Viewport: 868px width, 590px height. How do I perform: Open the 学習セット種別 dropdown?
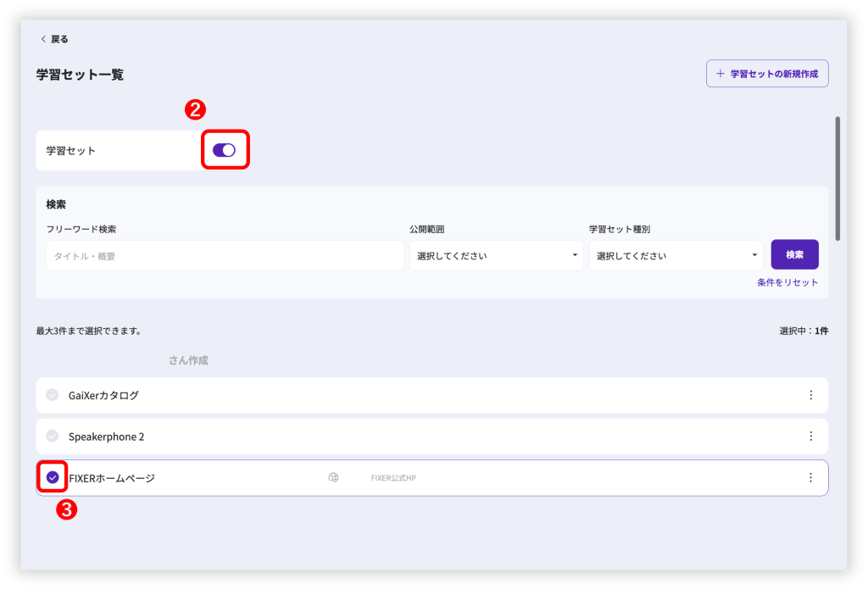coord(676,256)
